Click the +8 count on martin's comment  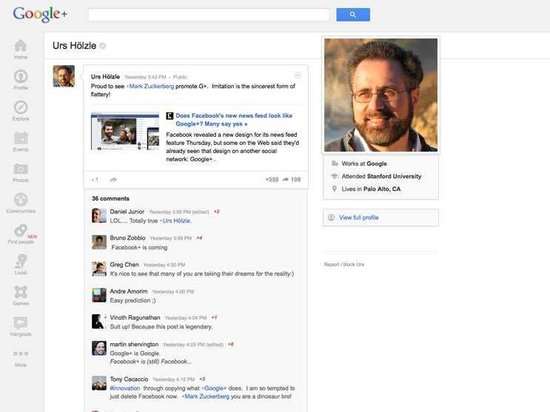click(x=230, y=344)
